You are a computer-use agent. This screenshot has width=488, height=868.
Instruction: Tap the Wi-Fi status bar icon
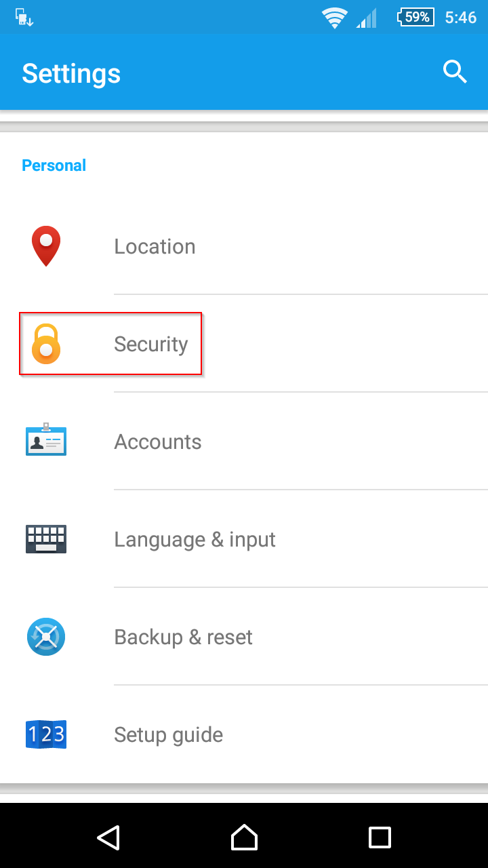(335, 18)
